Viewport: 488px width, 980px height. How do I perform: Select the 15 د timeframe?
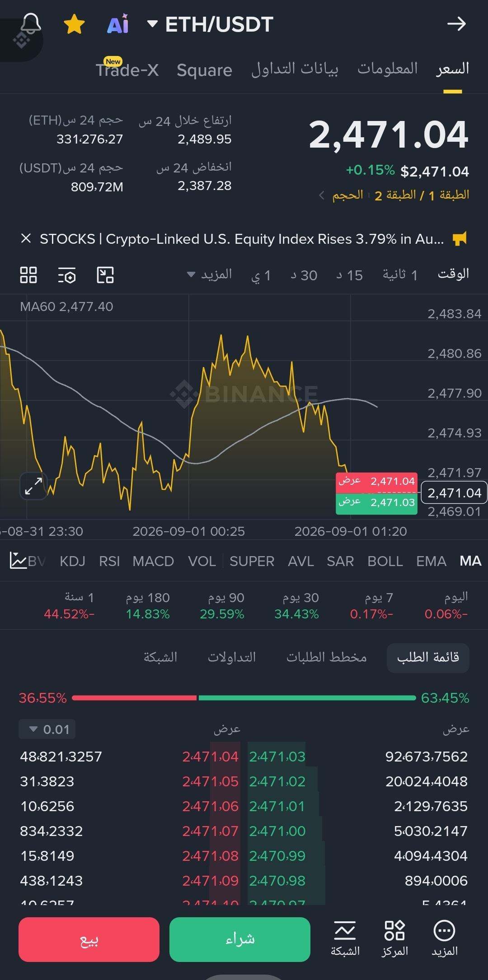[349, 275]
